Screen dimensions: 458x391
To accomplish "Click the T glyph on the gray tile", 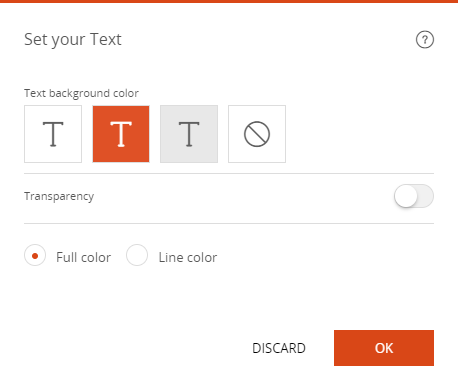I will coord(189,134).
